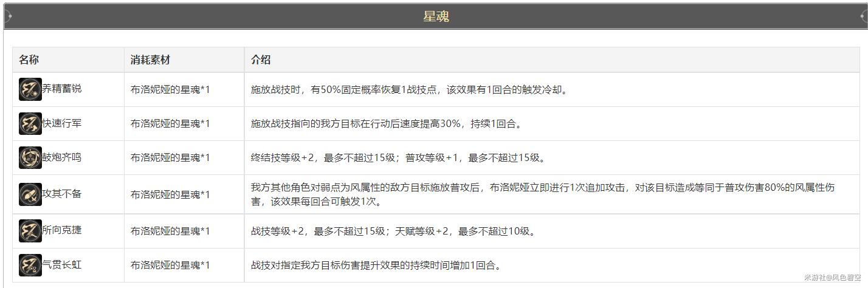868x288 pixels.
Task: Click the 气贯长虹 eidolon icon
Action: pos(30,266)
